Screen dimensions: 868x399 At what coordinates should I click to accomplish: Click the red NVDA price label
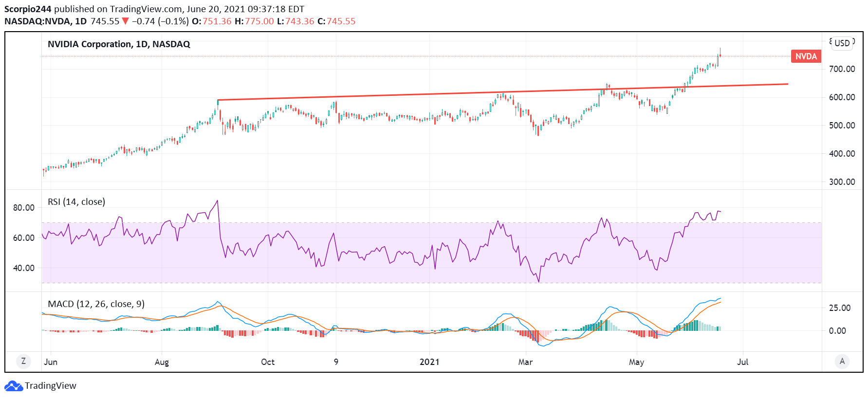(x=806, y=56)
